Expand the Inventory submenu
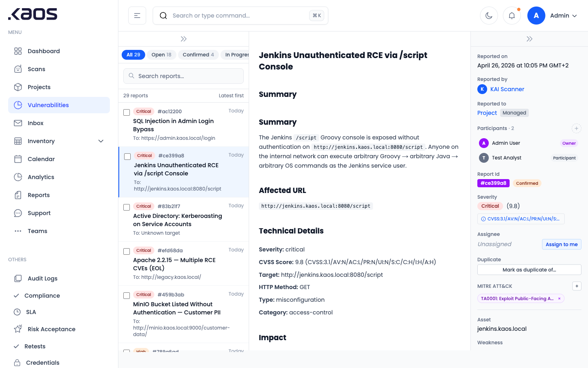This screenshot has height=368, width=588. coord(101,141)
